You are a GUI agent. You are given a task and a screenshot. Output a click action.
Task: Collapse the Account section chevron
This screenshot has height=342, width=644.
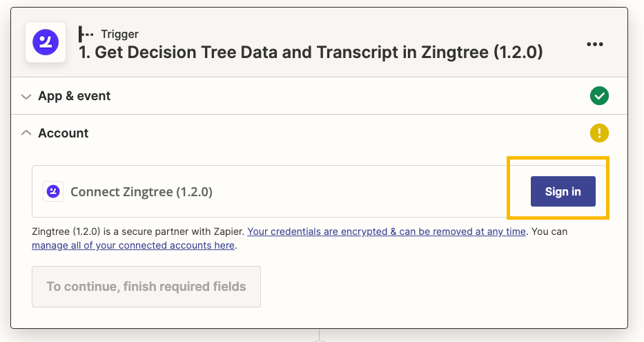(26, 133)
